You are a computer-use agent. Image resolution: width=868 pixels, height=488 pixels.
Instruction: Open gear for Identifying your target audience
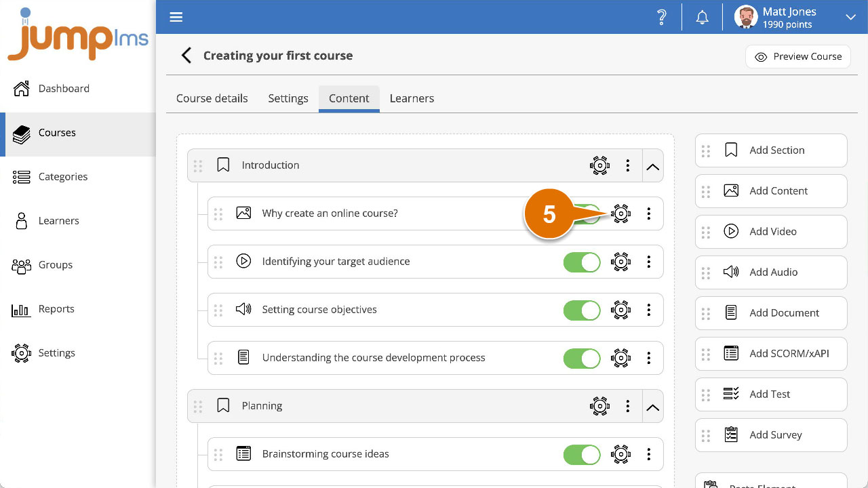[x=620, y=262]
